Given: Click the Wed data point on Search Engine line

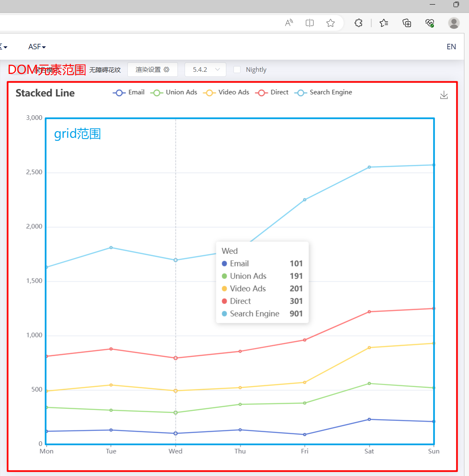Looking at the screenshot, I should [x=175, y=260].
